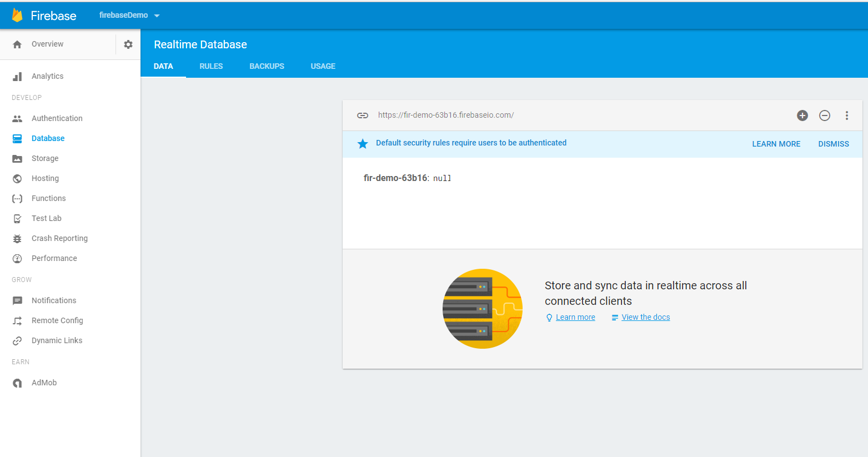Click the null value of root node

pyautogui.click(x=442, y=179)
